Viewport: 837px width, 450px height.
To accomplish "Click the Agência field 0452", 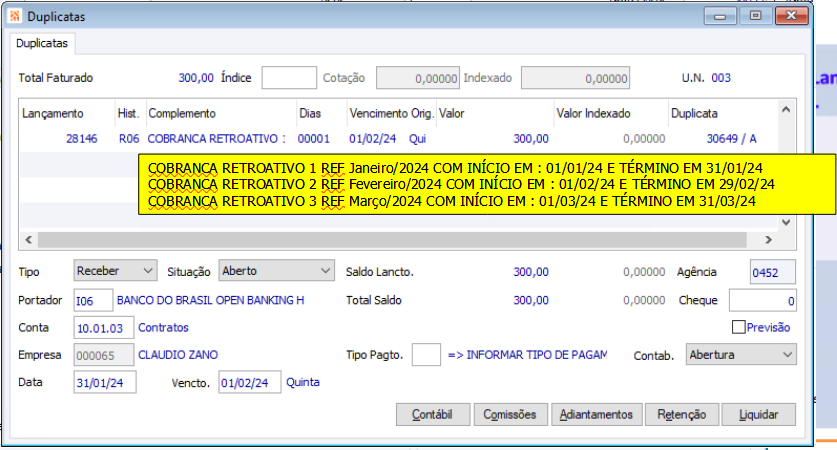I will click(772, 272).
